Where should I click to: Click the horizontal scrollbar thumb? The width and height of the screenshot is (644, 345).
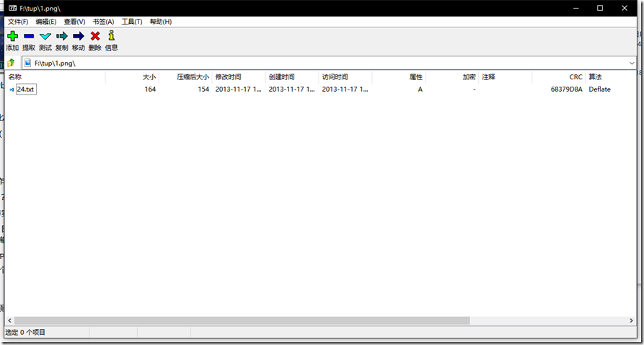click(242, 320)
